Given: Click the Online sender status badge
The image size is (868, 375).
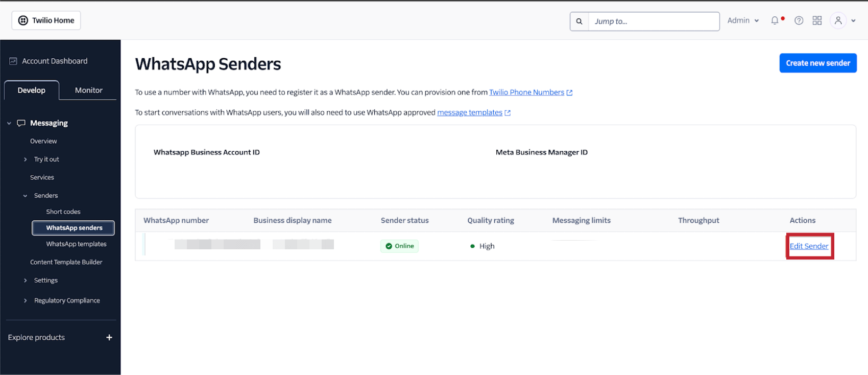Looking at the screenshot, I should click(x=399, y=246).
